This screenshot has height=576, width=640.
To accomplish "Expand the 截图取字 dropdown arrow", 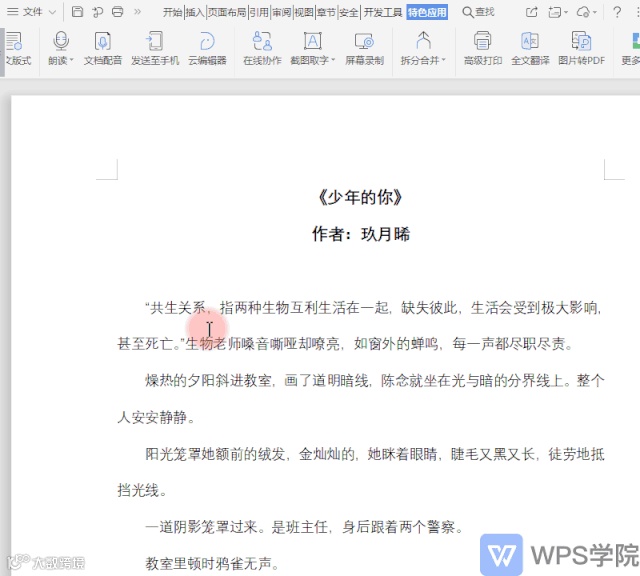I will (333, 60).
